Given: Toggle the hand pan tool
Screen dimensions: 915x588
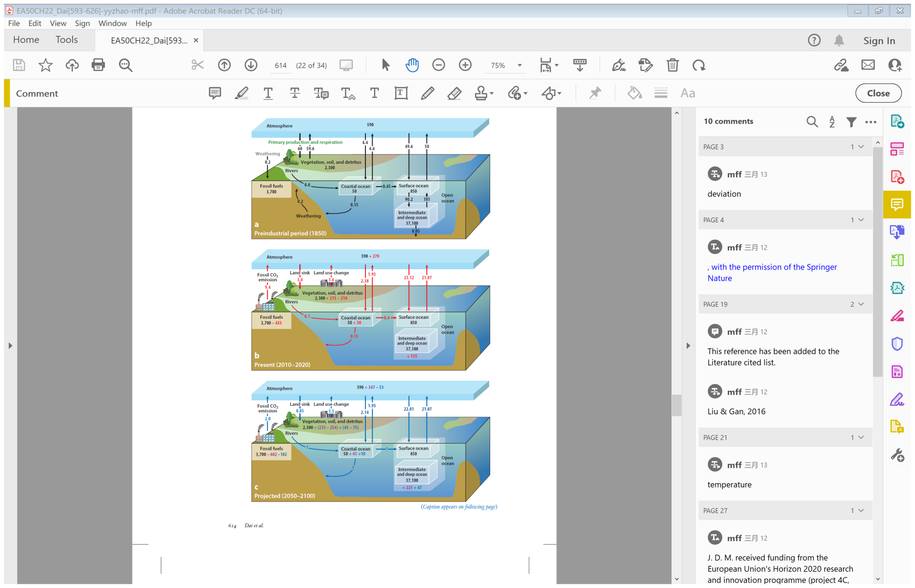Looking at the screenshot, I should 412,65.
